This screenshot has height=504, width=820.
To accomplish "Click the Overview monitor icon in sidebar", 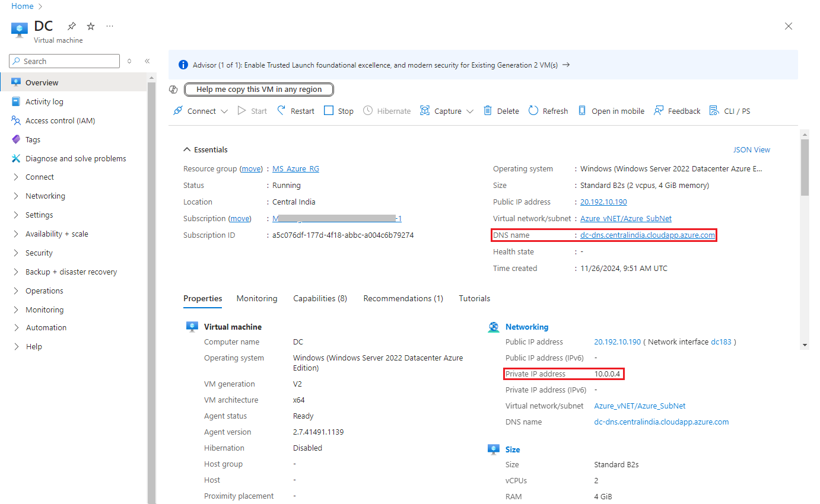I will point(16,82).
